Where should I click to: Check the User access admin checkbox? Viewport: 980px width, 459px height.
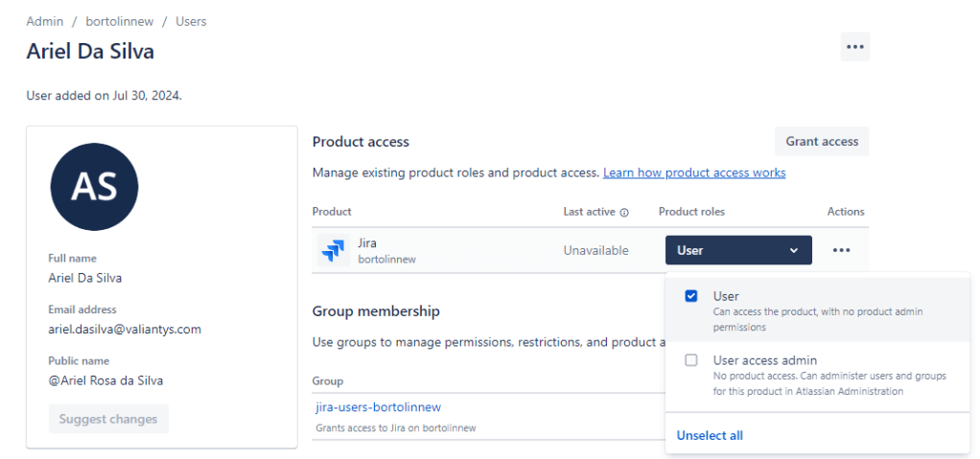pos(691,360)
